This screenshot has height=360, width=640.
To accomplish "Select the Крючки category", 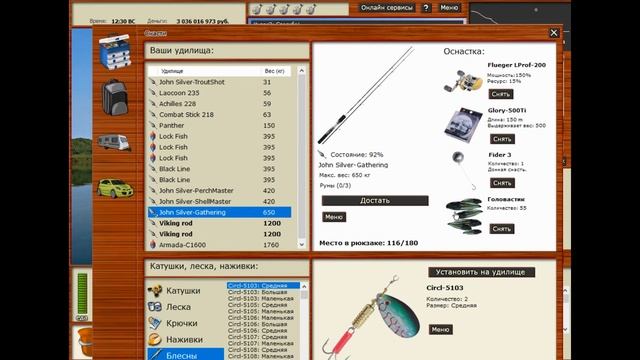I will click(x=182, y=323).
